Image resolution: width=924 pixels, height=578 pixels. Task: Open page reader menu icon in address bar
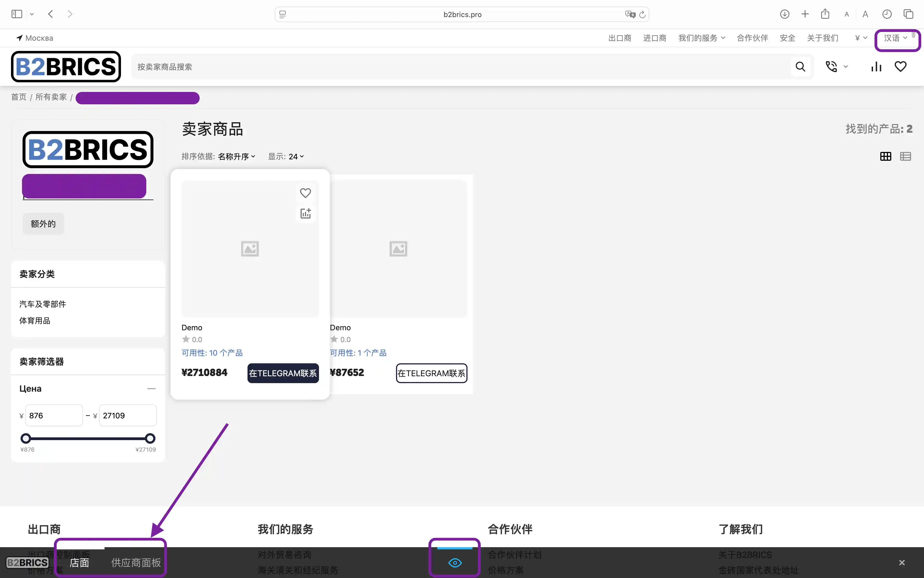point(282,14)
